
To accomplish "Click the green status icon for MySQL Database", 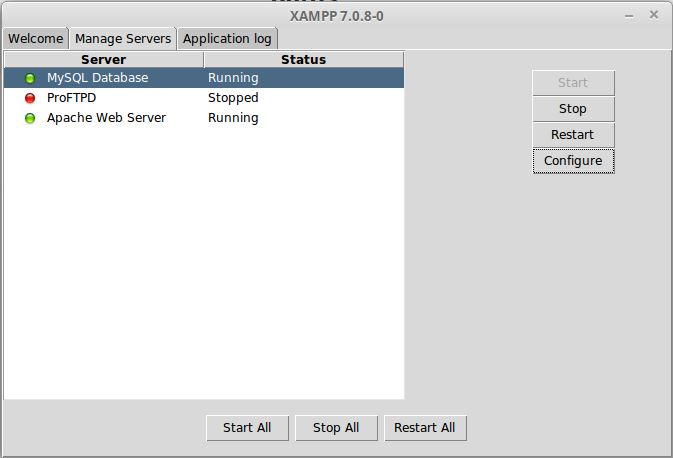I will tap(30, 78).
